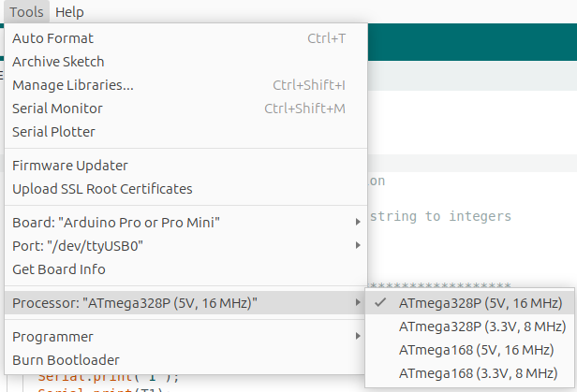Expand the Board: Arduino Pro or Pro Mini submenu

coord(186,223)
